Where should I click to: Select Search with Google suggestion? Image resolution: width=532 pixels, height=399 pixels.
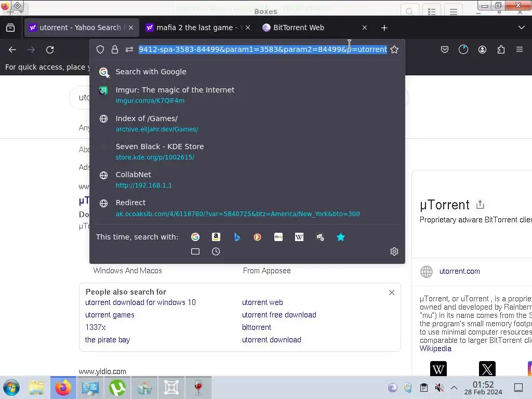(247, 72)
